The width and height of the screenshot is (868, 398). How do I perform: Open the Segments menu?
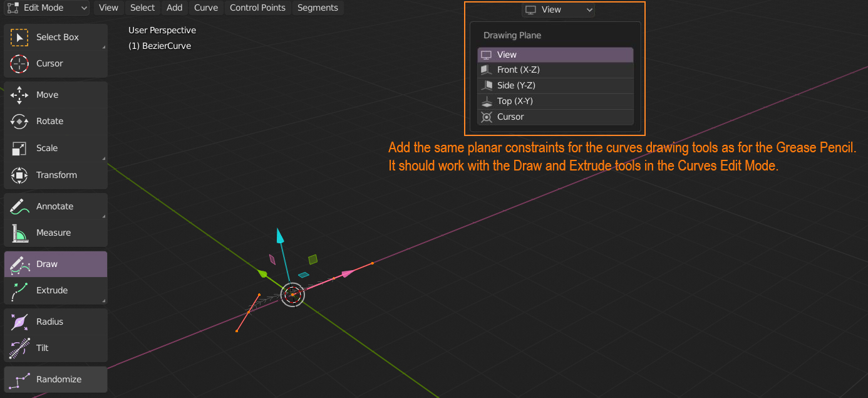tap(318, 8)
